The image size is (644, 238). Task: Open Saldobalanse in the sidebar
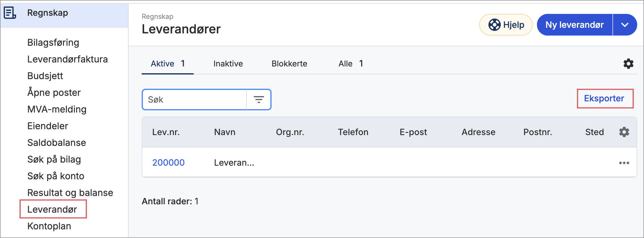tap(57, 142)
